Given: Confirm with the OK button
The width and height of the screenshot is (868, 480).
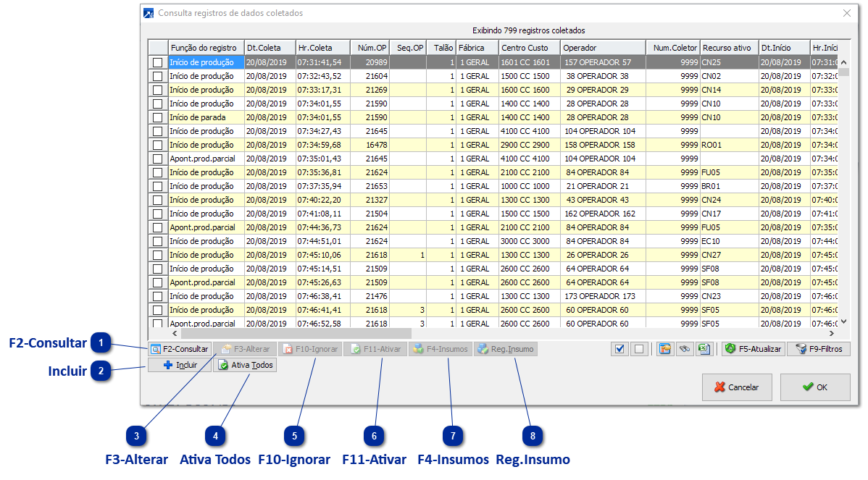Looking at the screenshot, I should click(x=814, y=387).
